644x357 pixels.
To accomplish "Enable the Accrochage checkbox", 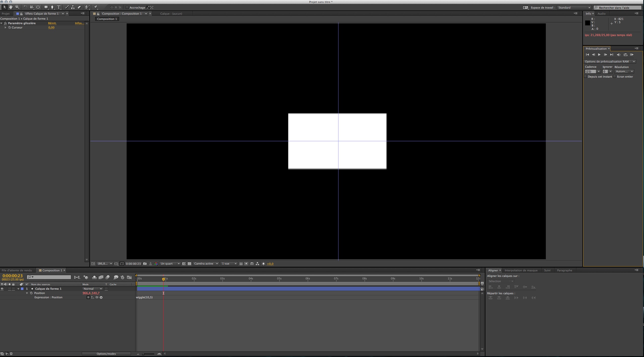I will coord(127,8).
